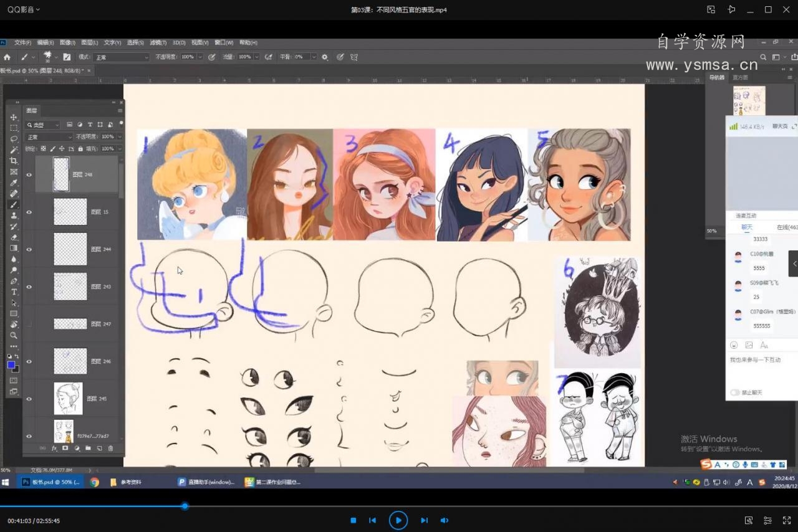This screenshot has height=532, width=798.
Task: Open smoothing options gear icon
Action: [325, 57]
